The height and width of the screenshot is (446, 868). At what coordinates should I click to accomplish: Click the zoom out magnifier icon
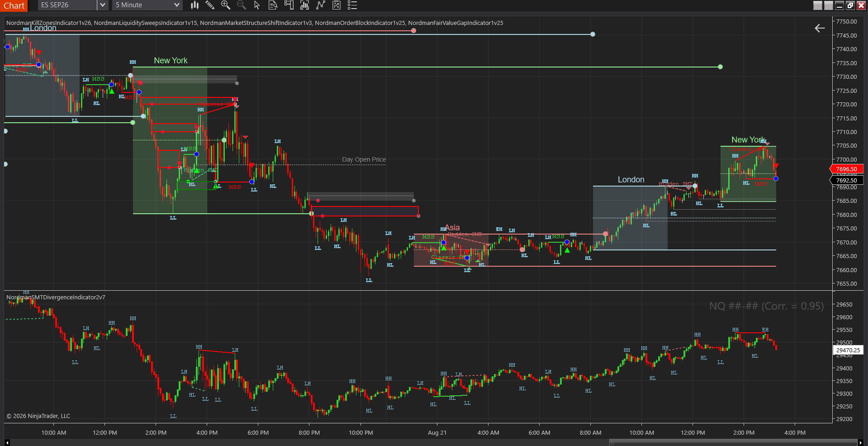[242, 5]
